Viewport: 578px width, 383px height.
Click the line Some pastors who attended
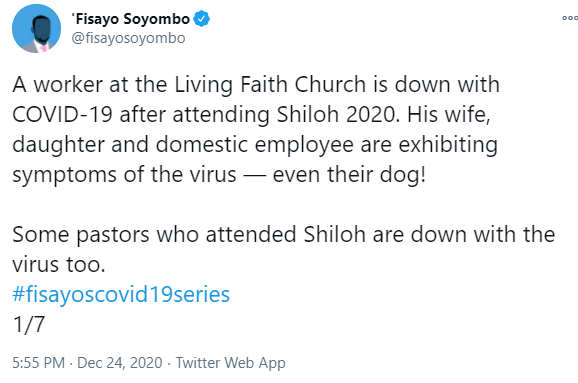click(154, 234)
